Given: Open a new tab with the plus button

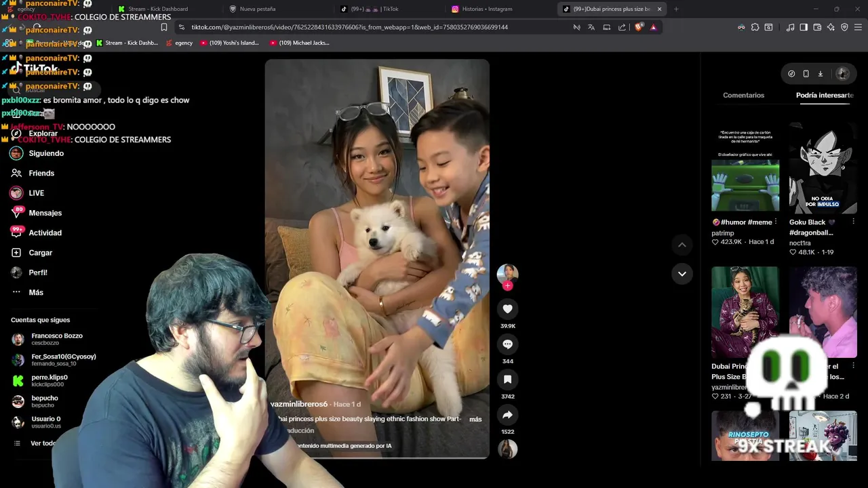Looking at the screenshot, I should click(x=676, y=9).
